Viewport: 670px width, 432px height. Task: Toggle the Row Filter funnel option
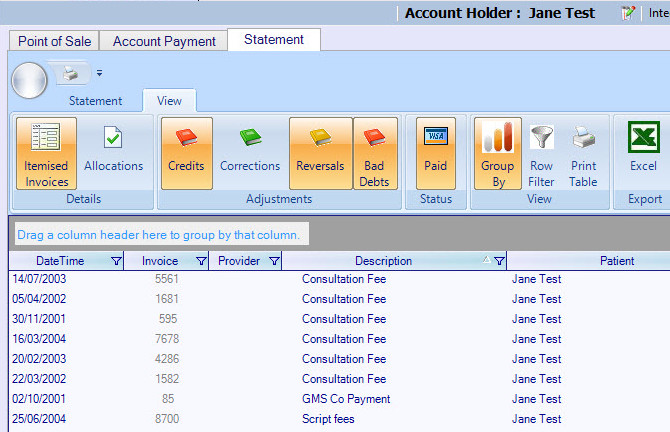(541, 153)
